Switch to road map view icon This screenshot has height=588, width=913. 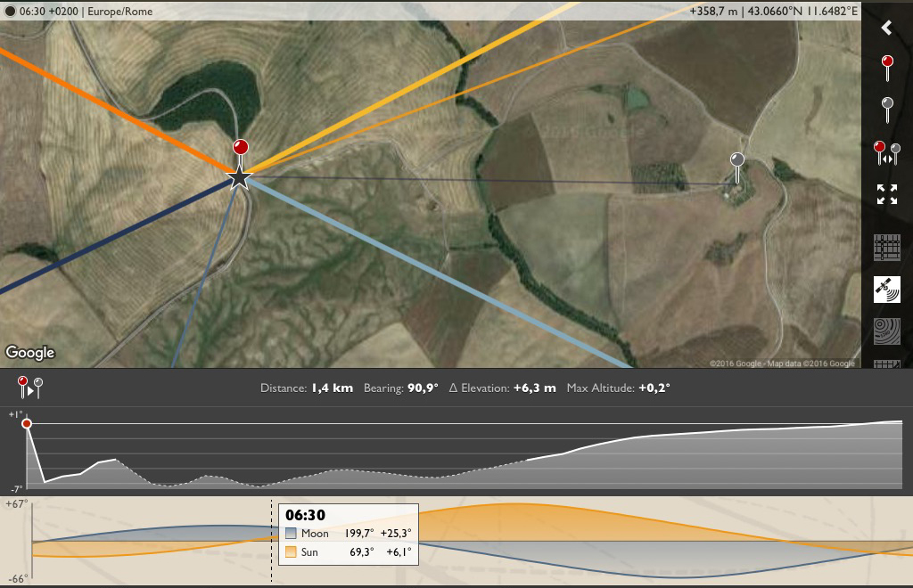point(887,247)
